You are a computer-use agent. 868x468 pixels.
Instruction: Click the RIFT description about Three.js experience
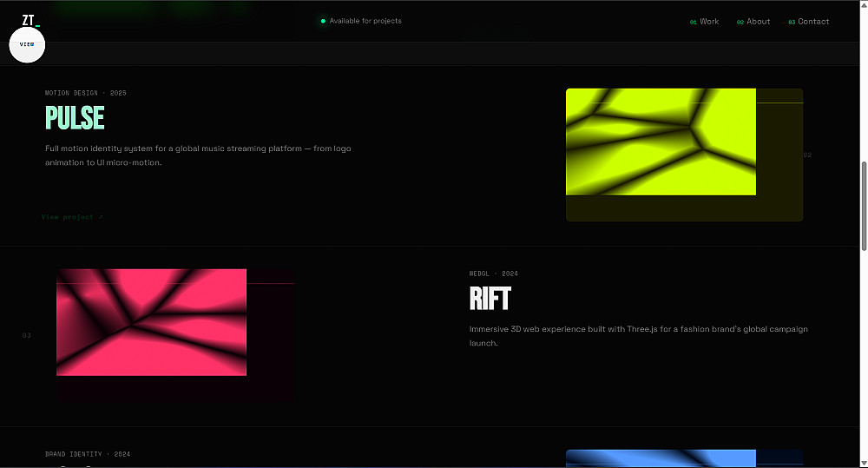coord(638,336)
